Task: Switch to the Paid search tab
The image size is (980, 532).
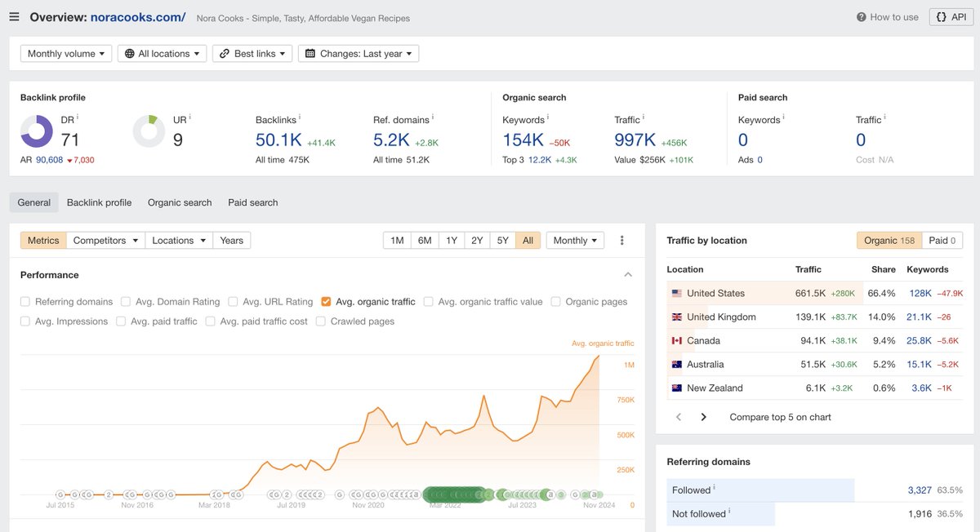Action: click(253, 202)
